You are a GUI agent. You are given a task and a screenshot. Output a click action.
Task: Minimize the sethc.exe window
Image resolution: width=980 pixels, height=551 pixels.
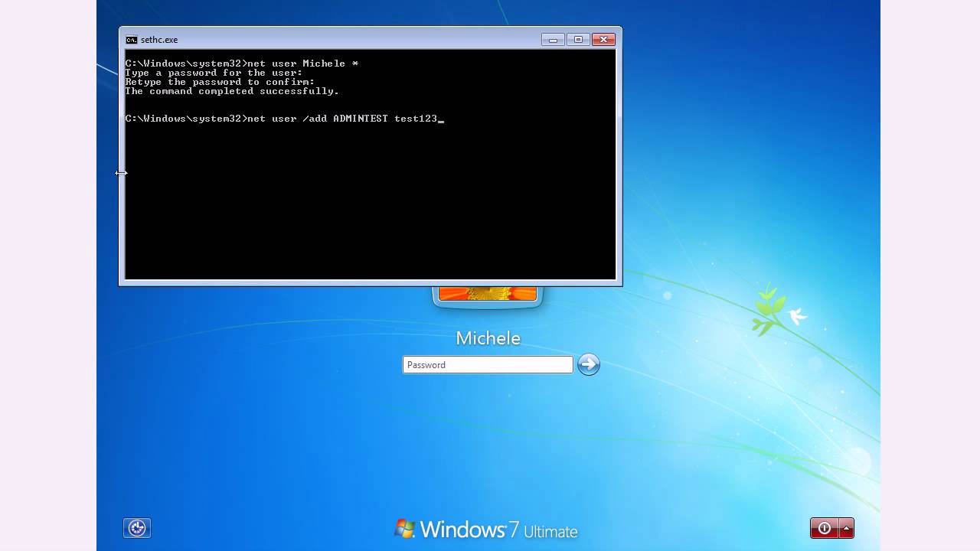point(553,40)
